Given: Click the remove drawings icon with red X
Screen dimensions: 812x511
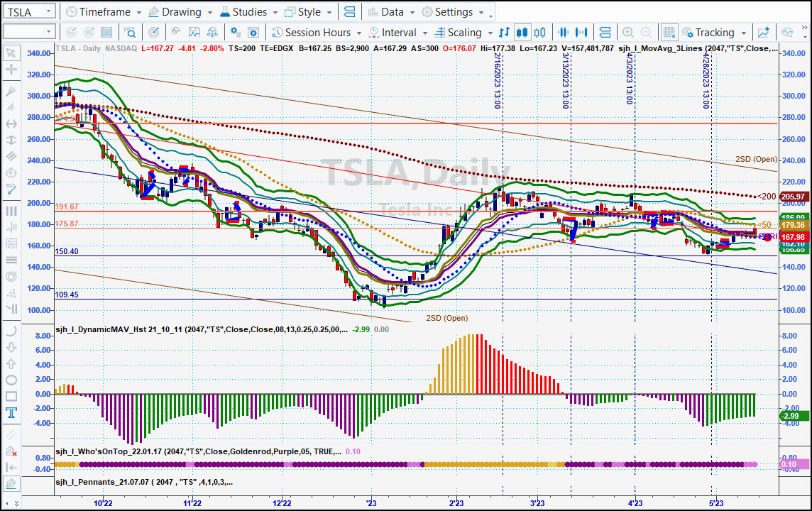Looking at the screenshot, I should point(11,451).
